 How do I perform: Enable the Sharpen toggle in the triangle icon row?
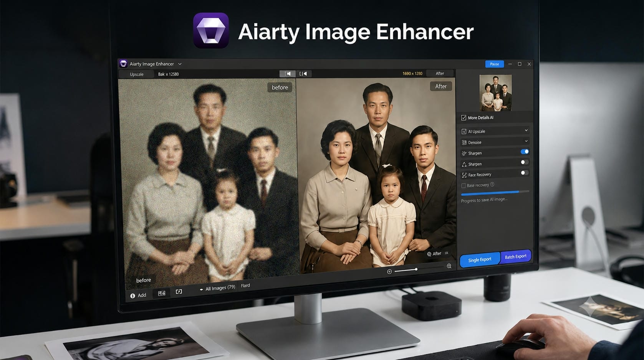[525, 162]
